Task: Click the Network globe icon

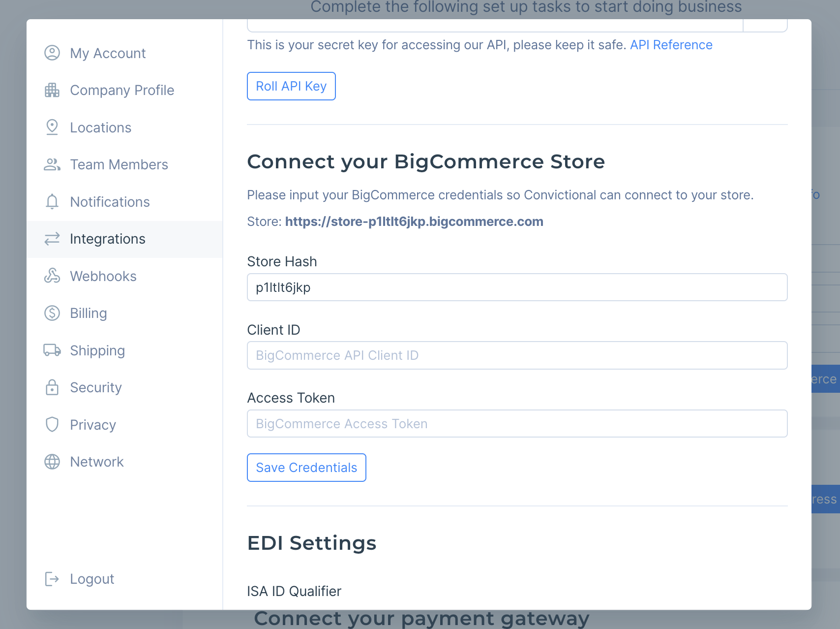Action: point(52,462)
